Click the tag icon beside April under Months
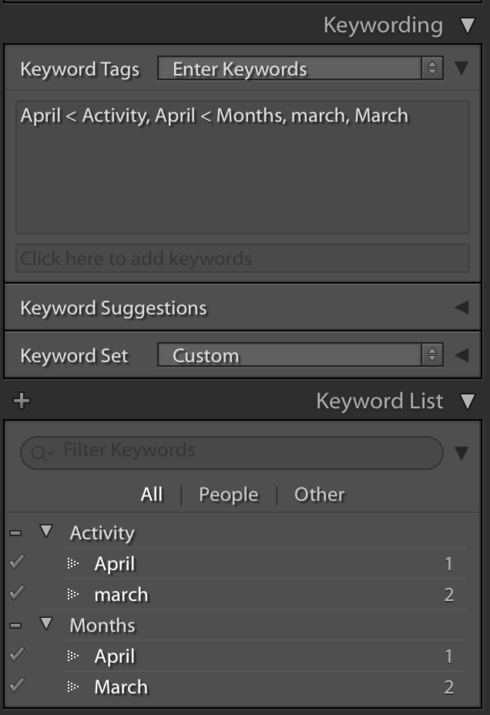 tap(73, 656)
